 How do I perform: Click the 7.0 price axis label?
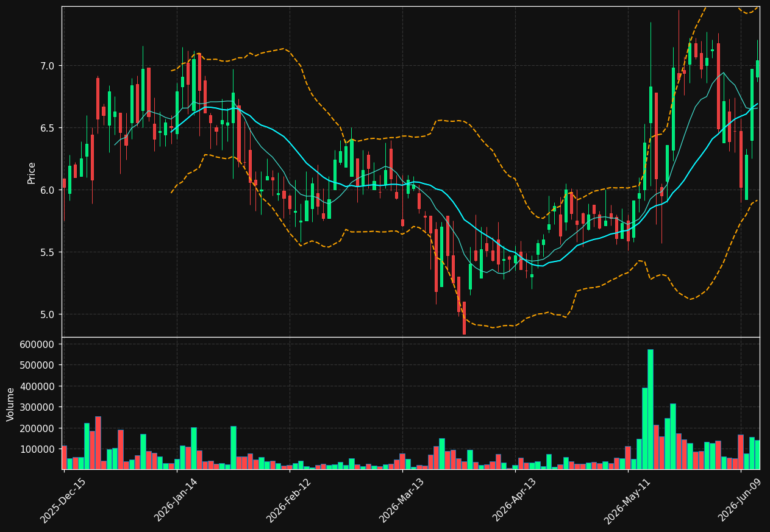click(x=48, y=66)
